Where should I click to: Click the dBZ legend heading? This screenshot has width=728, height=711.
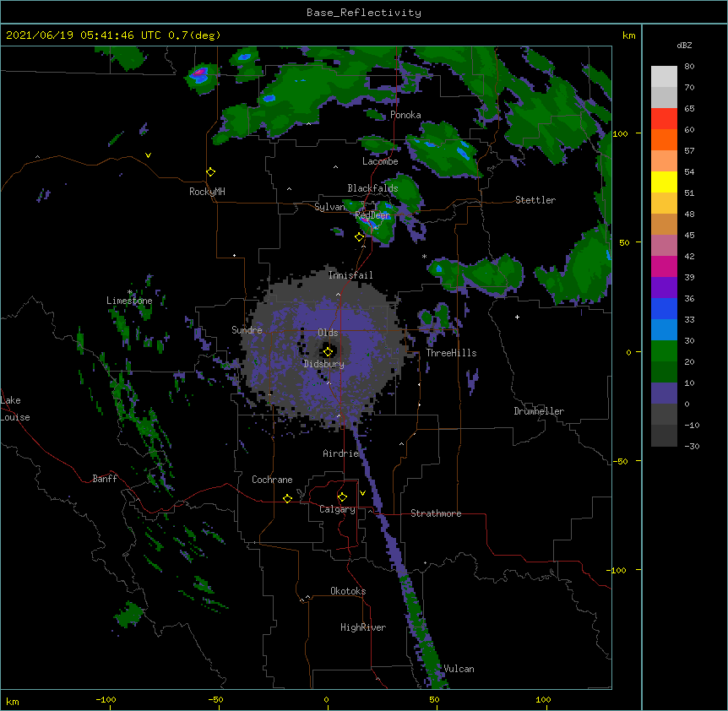tap(684, 45)
